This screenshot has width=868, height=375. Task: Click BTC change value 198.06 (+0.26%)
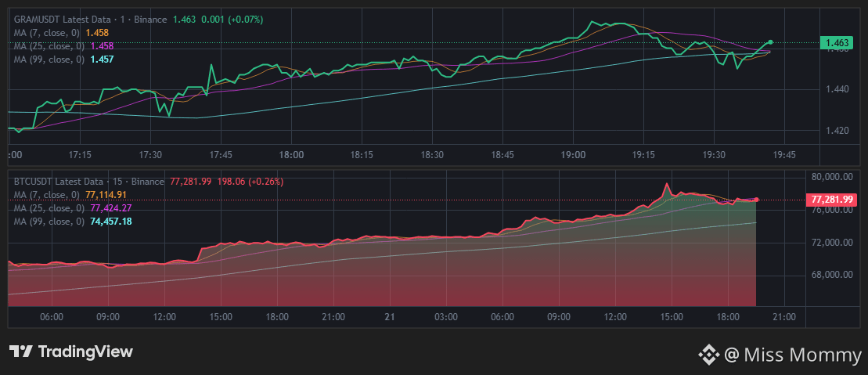tap(250, 182)
